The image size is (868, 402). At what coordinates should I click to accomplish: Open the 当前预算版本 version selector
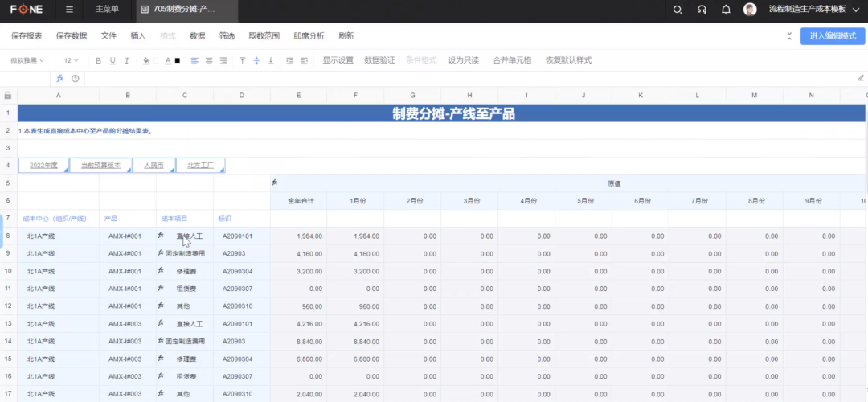click(100, 165)
